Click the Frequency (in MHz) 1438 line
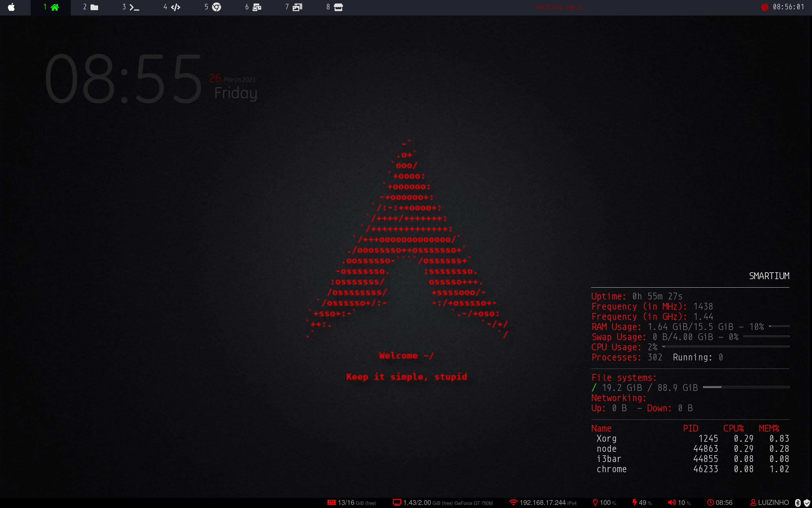The height and width of the screenshot is (508, 812). [x=652, y=306]
